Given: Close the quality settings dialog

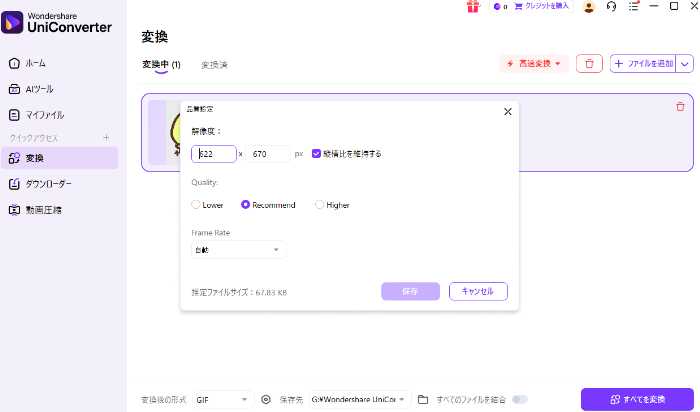Looking at the screenshot, I should coord(508,112).
